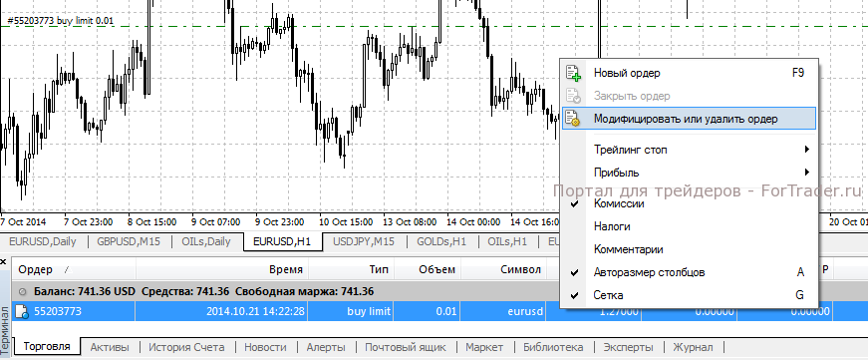868x360 pixels.
Task: Click the vertical 'Терминал' panel label
Action: coord(6,330)
